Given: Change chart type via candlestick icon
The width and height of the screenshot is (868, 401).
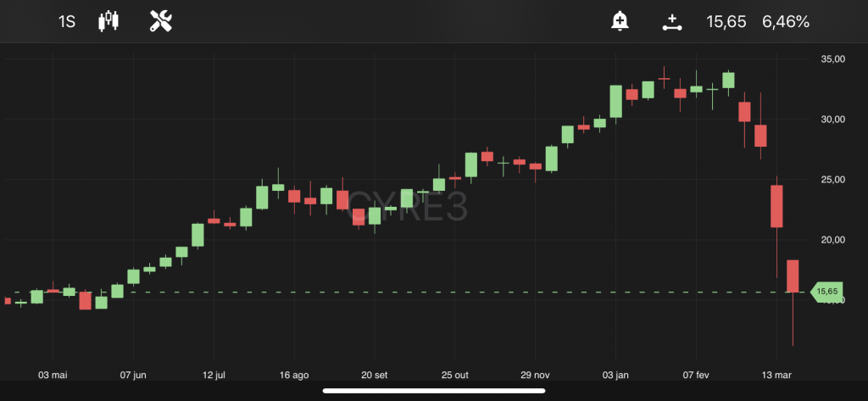Looking at the screenshot, I should 108,22.
